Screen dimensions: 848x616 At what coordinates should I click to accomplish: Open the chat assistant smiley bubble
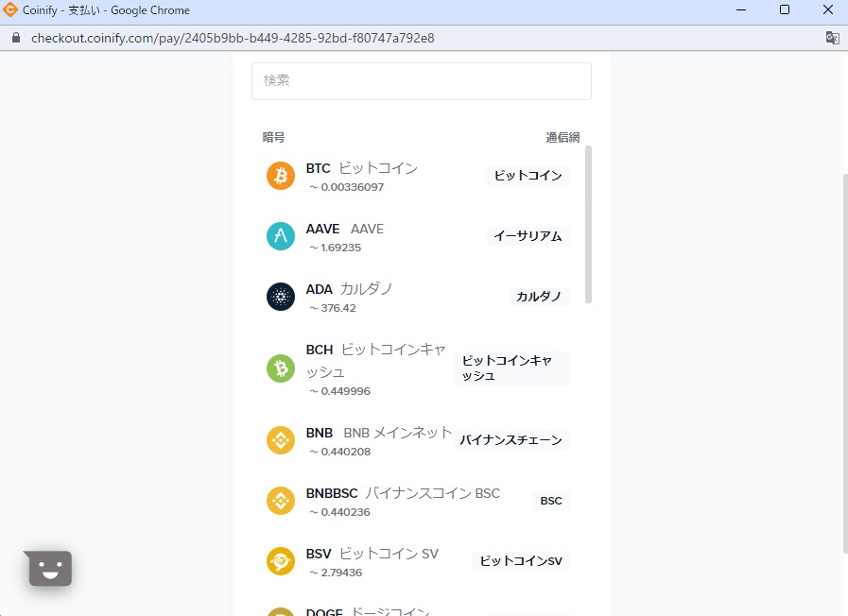pos(50,568)
